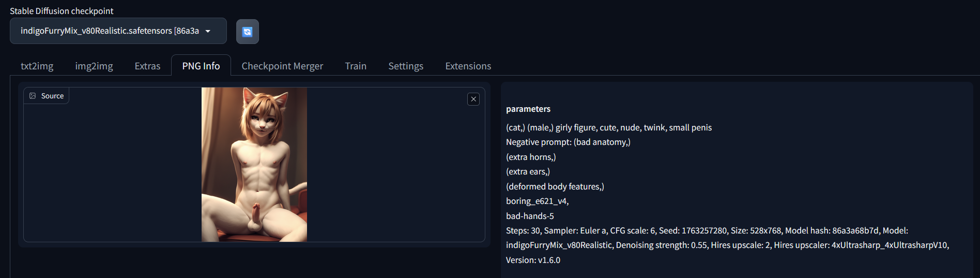
Task: Click the uploaded source image preview
Action: 254,165
